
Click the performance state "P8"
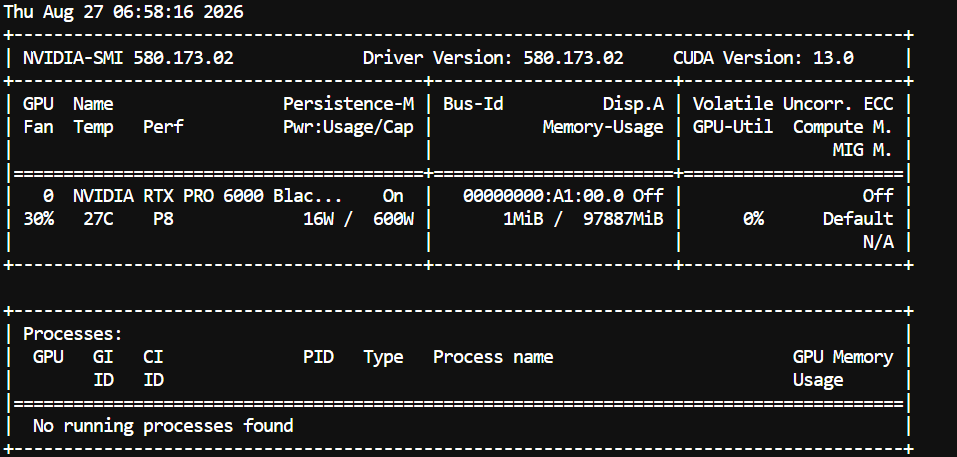[x=164, y=218]
